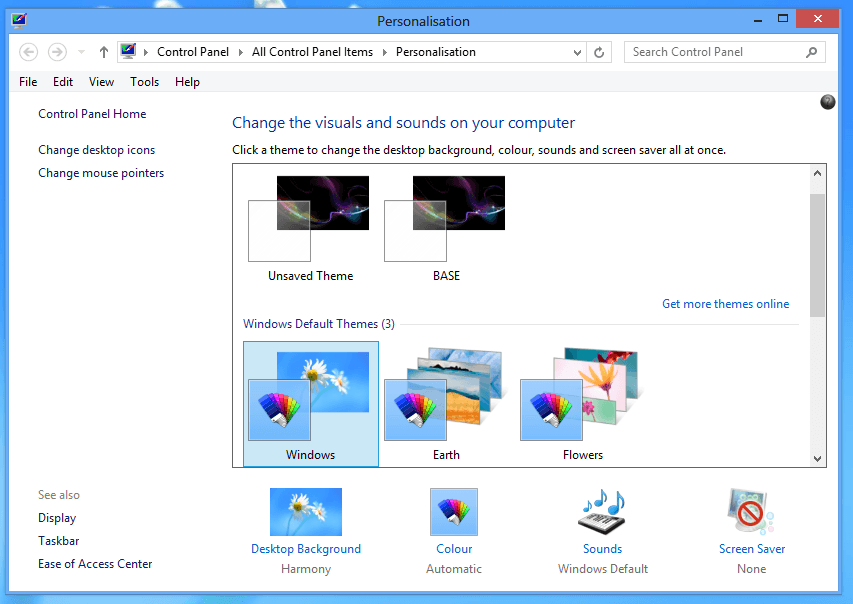Open the Edit menu

(x=63, y=82)
